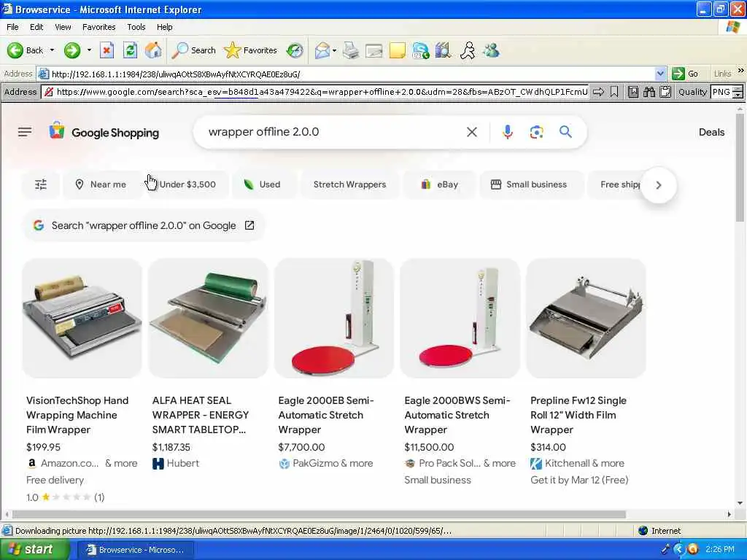The height and width of the screenshot is (560, 747).
Task: Click the Stop loading icon
Action: (x=107, y=50)
